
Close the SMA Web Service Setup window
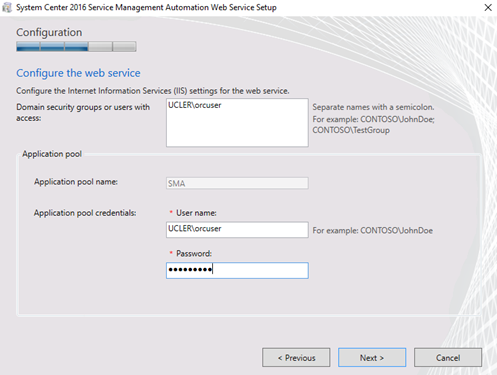[488, 7]
